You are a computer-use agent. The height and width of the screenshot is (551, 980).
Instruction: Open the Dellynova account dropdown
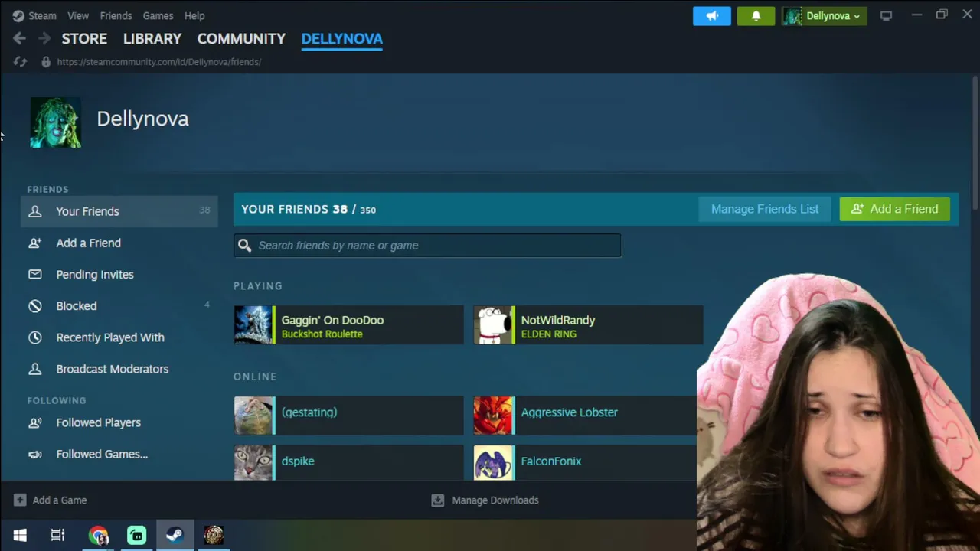824,15
